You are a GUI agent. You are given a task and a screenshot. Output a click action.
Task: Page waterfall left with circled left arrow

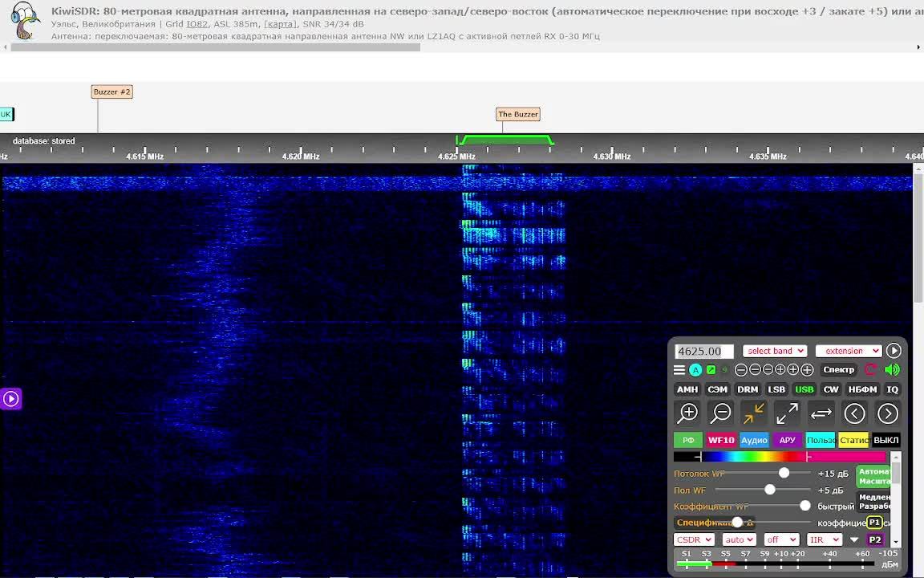(x=854, y=413)
